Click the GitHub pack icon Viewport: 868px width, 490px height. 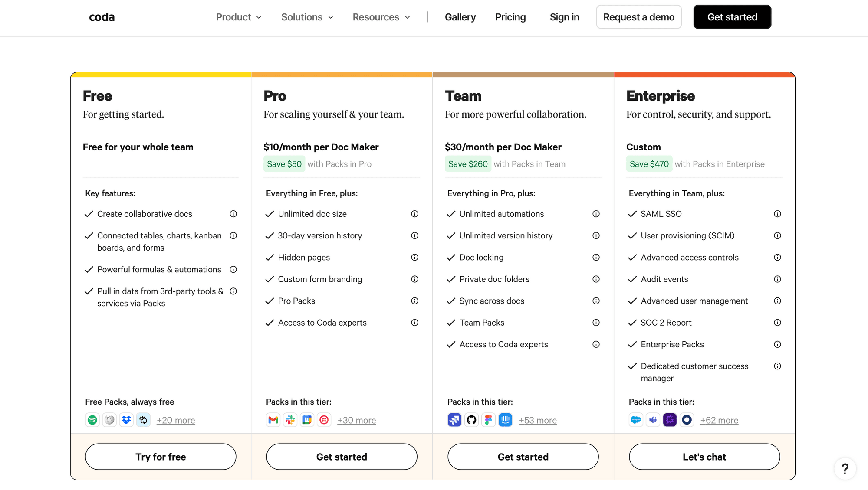[471, 420]
